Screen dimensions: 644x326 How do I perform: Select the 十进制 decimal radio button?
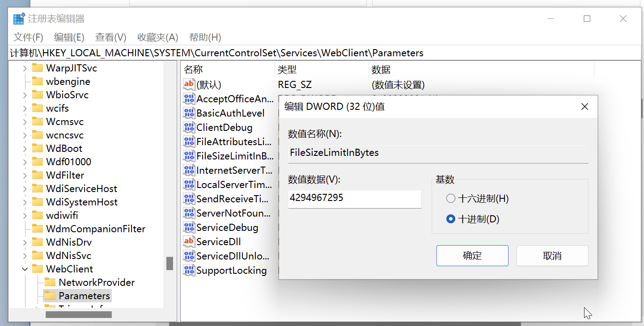pos(451,219)
